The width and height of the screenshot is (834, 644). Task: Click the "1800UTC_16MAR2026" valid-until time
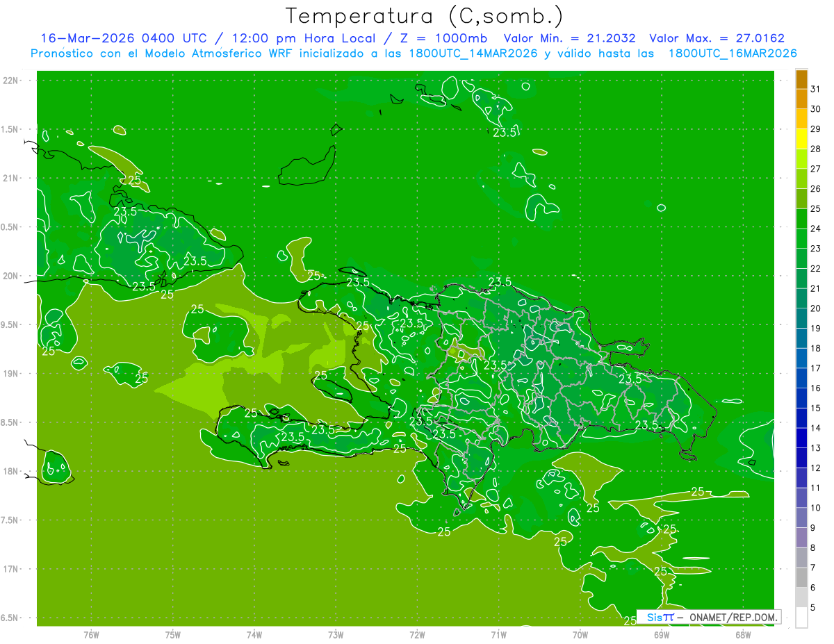coord(732,53)
